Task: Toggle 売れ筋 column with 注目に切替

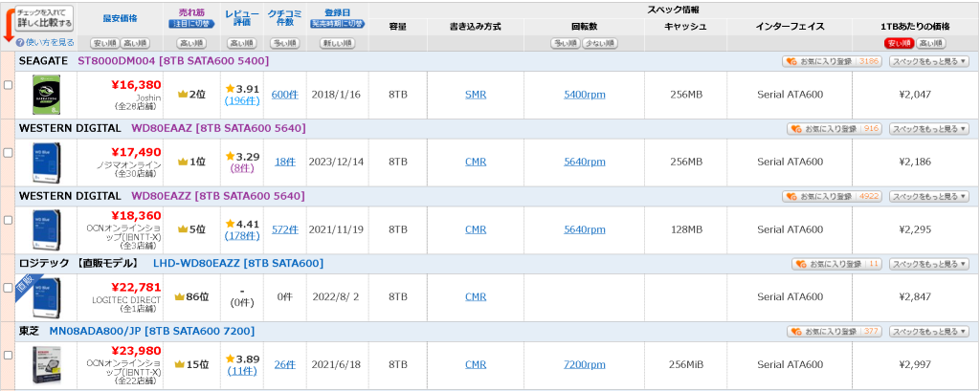Action: click(191, 24)
